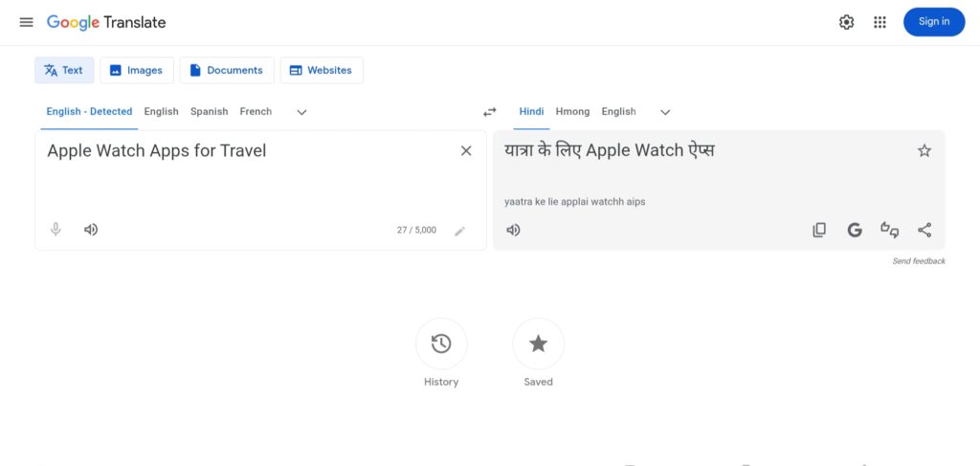Select English - Detected source language
This screenshot has width=980, height=466.
pos(89,112)
